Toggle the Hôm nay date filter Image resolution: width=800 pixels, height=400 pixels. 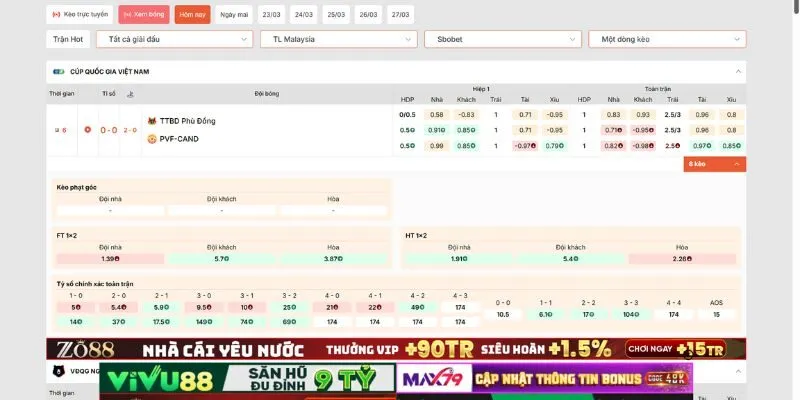(192, 15)
